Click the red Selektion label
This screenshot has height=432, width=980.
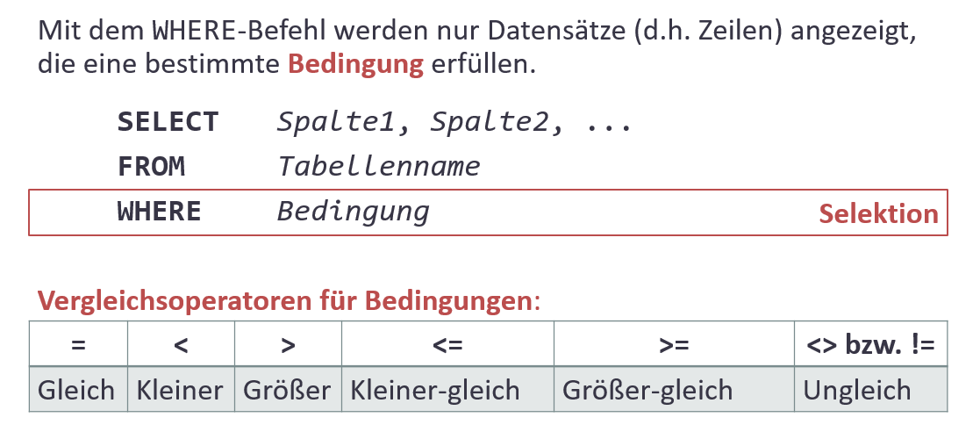[878, 214]
